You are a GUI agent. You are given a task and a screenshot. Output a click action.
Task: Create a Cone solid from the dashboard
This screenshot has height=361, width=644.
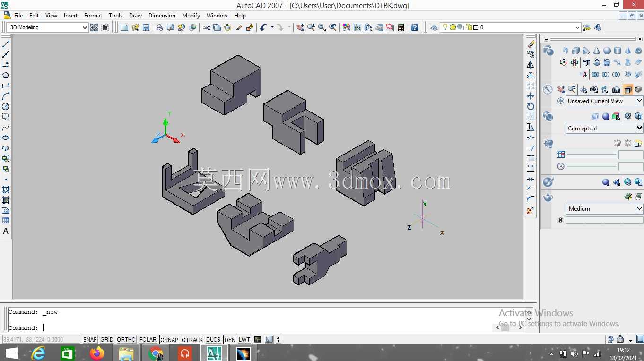coord(596,51)
